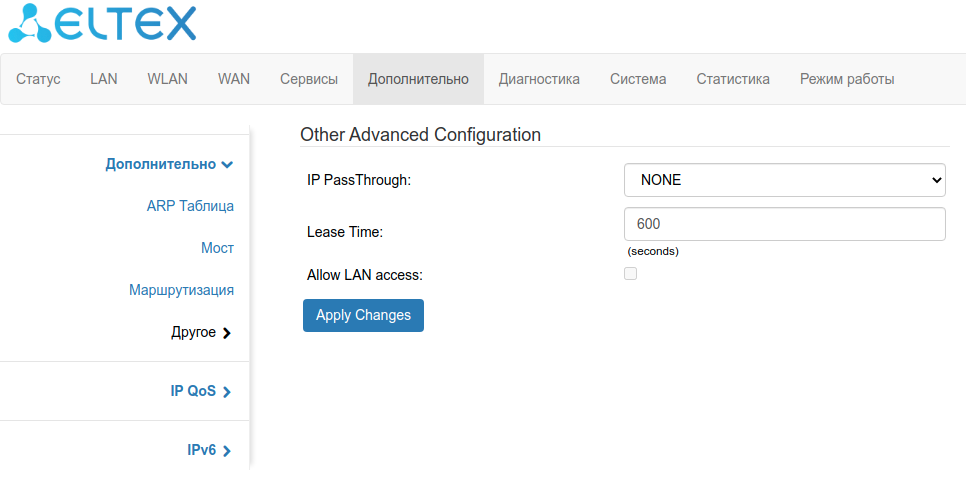Click the Lease Time input field

pos(784,224)
